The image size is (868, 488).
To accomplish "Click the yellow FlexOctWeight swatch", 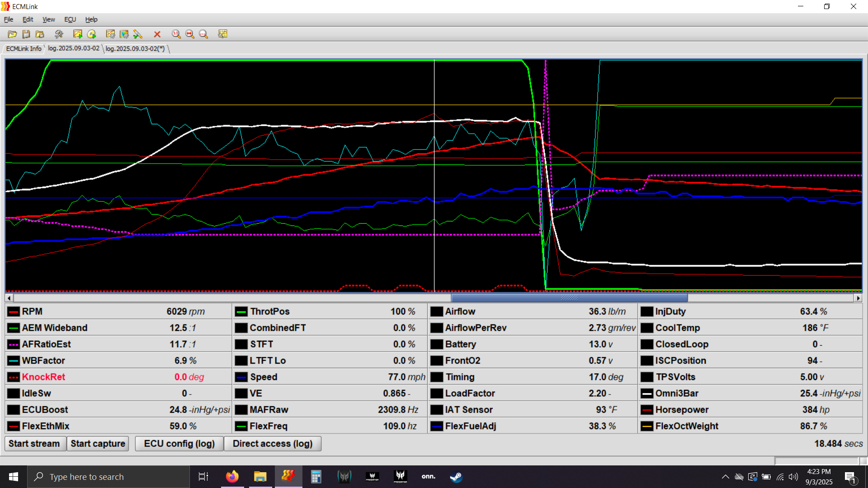I will (x=647, y=426).
